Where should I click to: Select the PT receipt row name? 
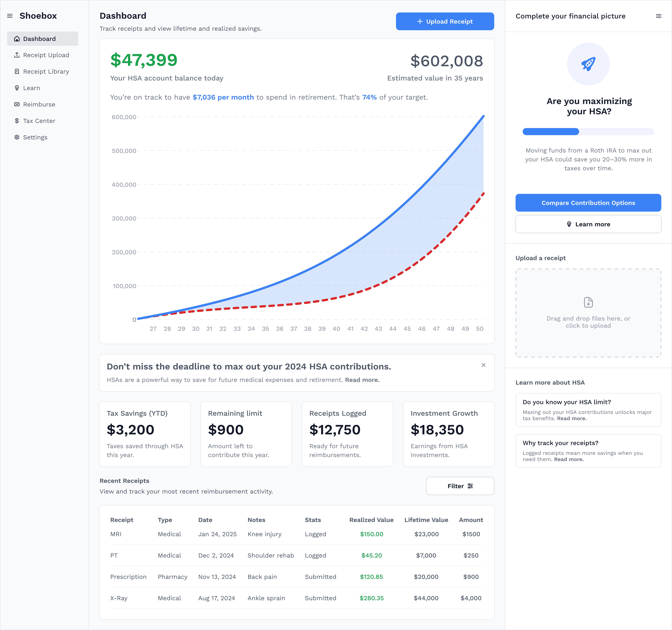(114, 556)
